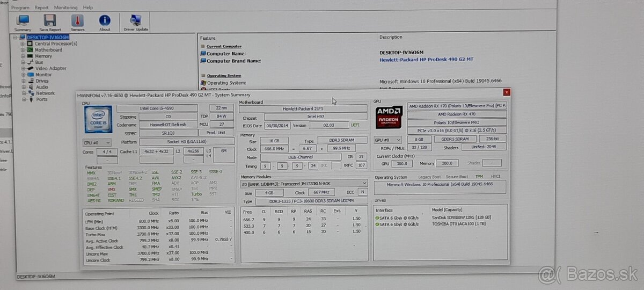Click the Socket H3 (LGA1150) platform field

click(186, 142)
